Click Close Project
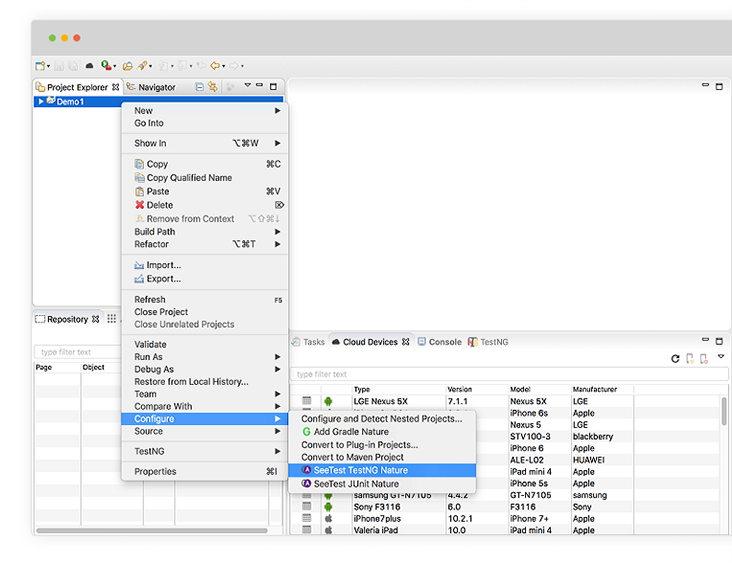The width and height of the screenshot is (732, 563). coord(205,312)
